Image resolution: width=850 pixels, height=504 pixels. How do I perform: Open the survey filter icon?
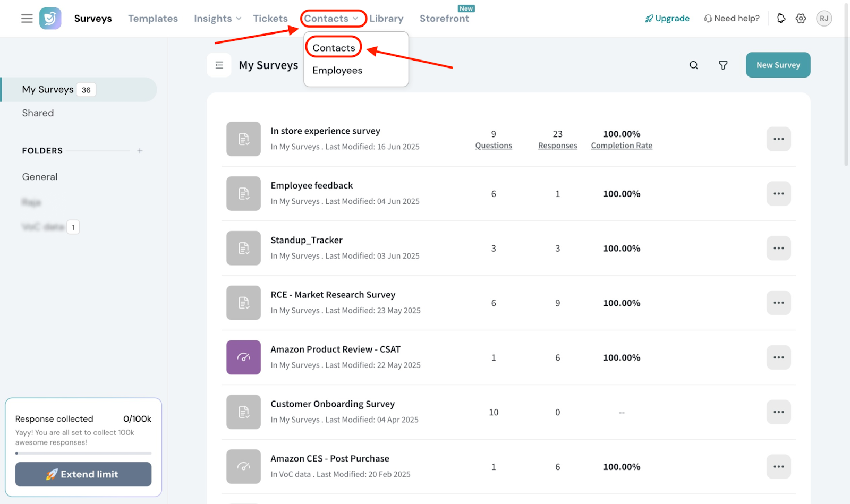tap(723, 65)
